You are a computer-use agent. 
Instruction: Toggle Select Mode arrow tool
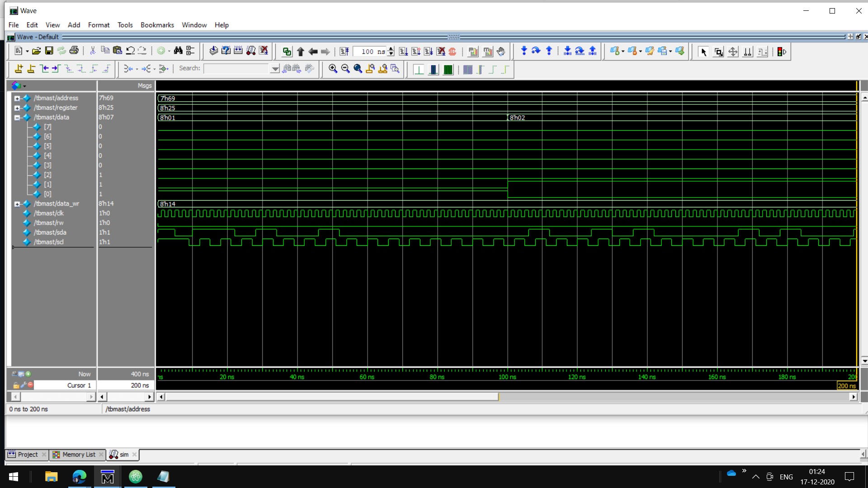point(703,52)
